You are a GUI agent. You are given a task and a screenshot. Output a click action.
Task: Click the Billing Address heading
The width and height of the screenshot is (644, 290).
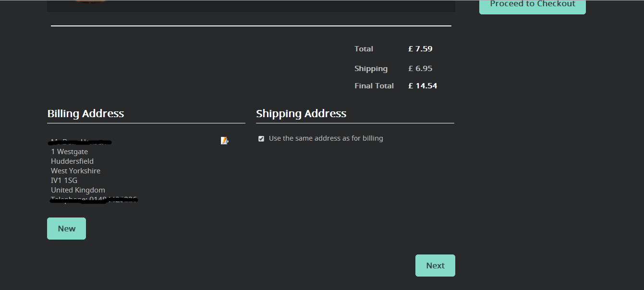click(85, 114)
